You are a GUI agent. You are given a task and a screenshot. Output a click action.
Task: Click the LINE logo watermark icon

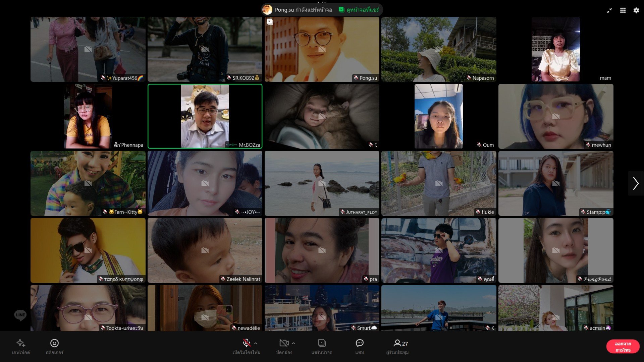[20, 315]
